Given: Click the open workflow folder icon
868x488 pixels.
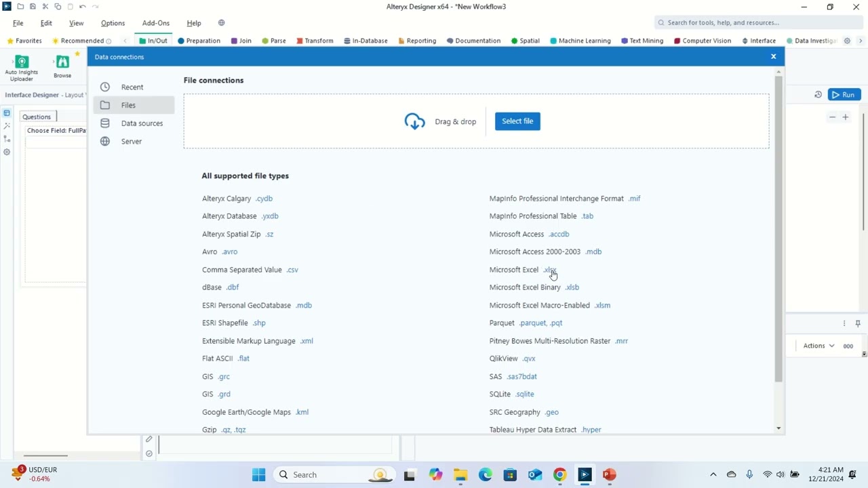Looking at the screenshot, I should click(x=20, y=7).
